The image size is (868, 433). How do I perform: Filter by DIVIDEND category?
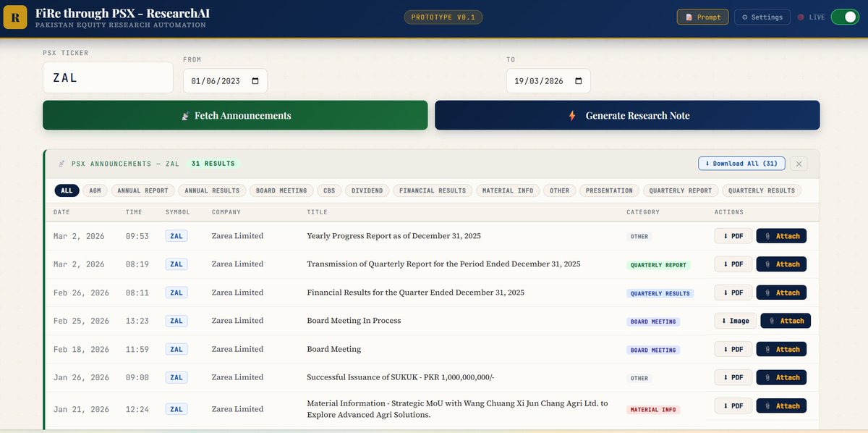click(367, 190)
